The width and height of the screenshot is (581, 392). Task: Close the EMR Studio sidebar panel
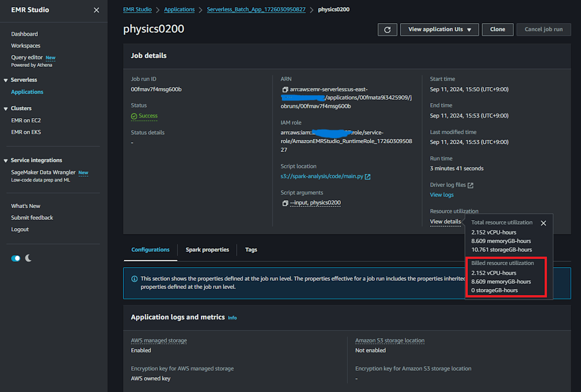(96, 10)
